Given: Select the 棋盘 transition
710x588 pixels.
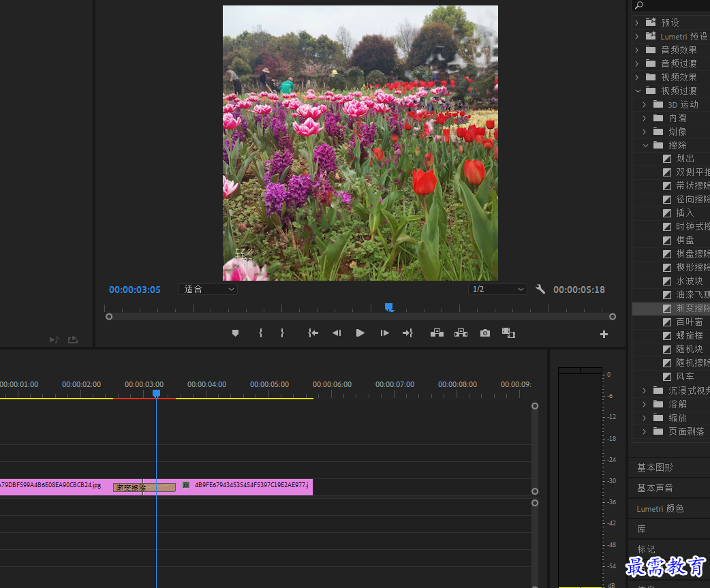Looking at the screenshot, I should (685, 240).
